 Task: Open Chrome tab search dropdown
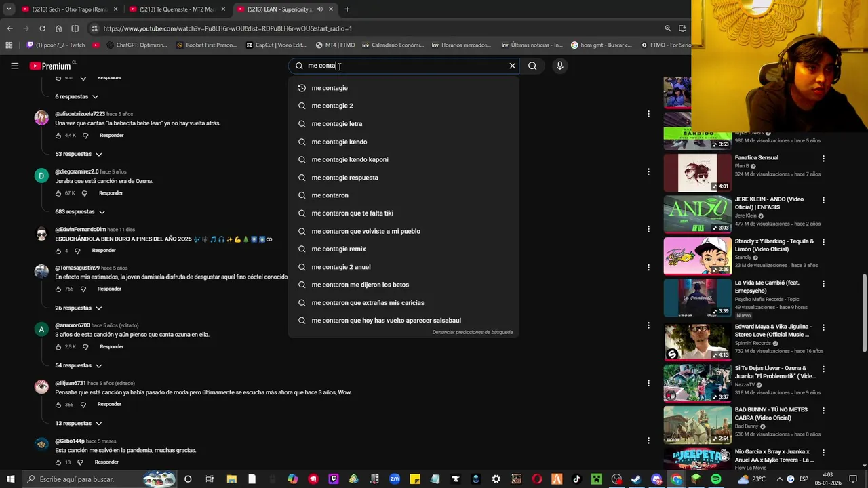click(9, 9)
